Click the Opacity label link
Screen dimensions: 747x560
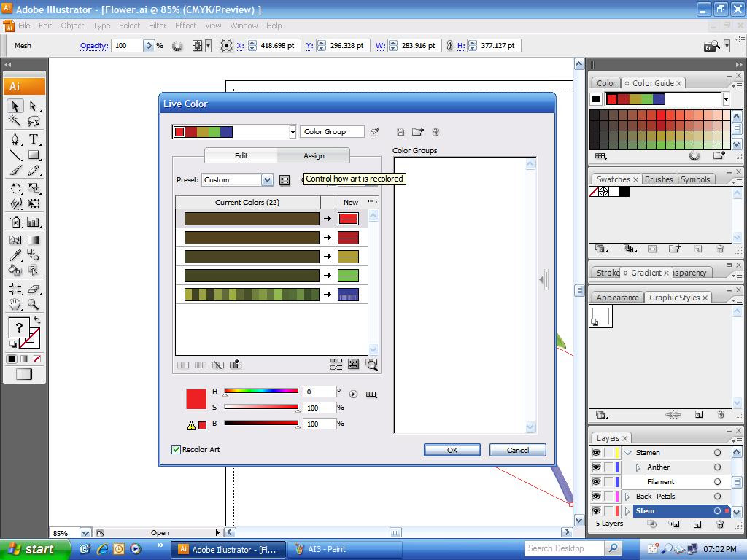click(x=94, y=46)
